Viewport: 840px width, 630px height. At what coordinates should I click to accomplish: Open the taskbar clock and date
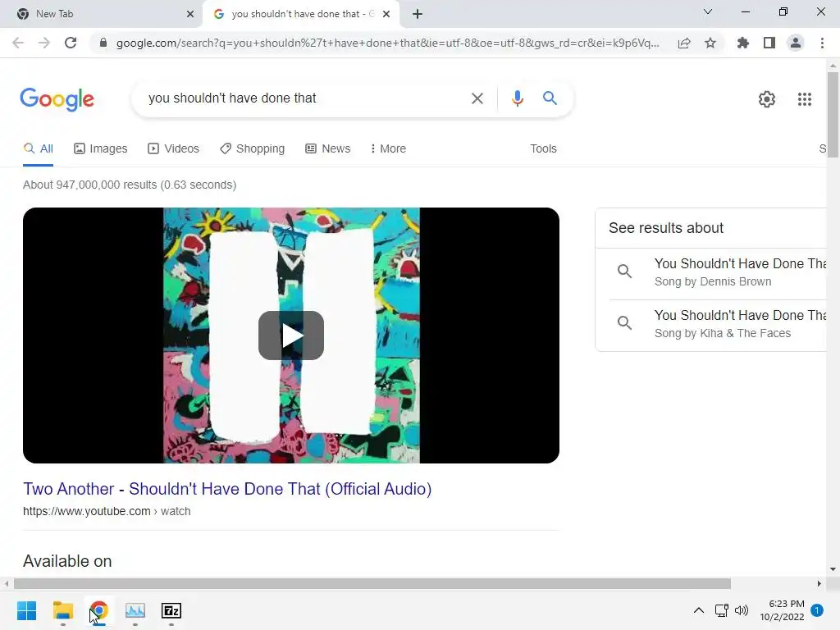click(x=782, y=610)
